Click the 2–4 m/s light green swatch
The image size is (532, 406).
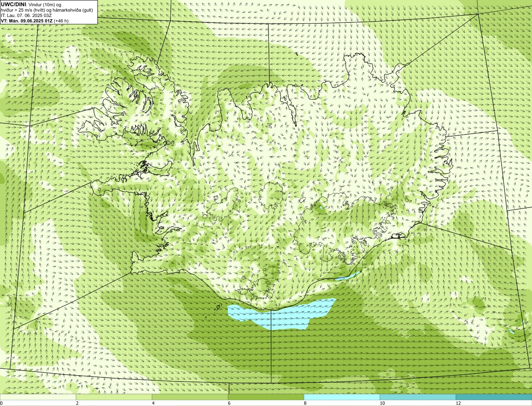(x=114, y=397)
